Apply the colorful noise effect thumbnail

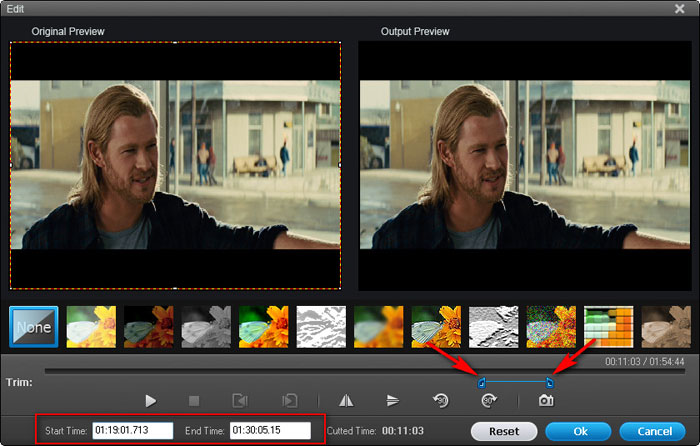coord(551,327)
